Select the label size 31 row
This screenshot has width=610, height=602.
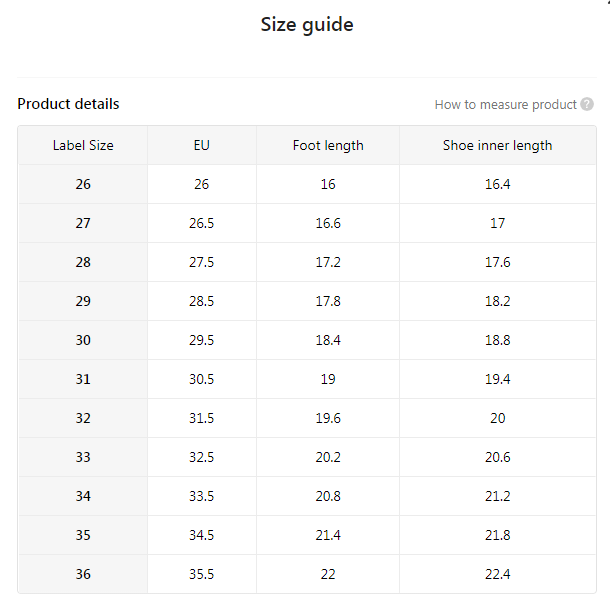click(83, 379)
